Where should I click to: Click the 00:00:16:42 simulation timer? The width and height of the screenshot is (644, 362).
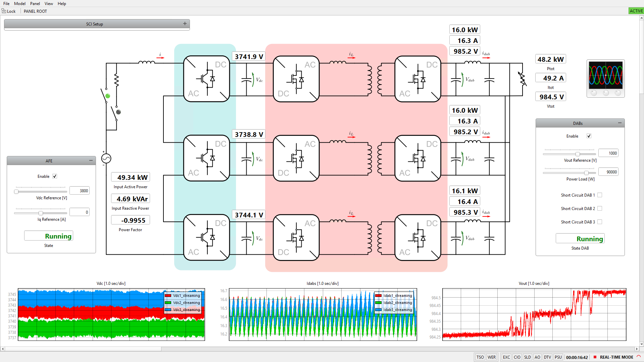point(577,357)
